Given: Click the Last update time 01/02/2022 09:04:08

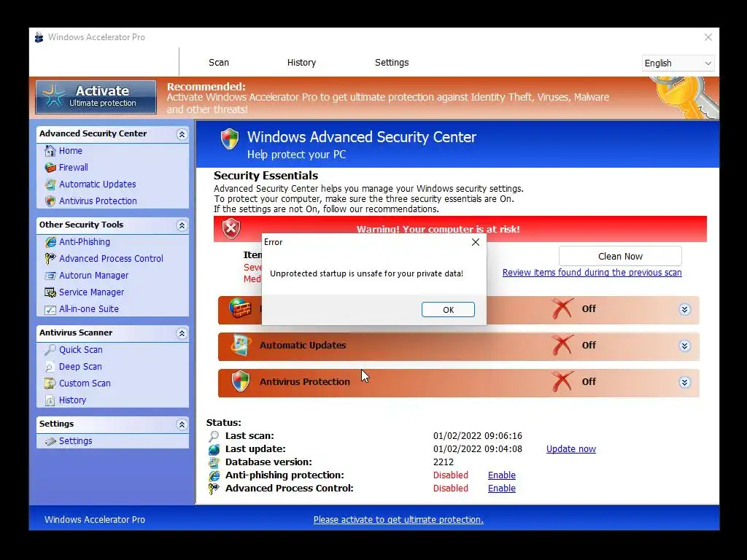Looking at the screenshot, I should 477,449.
